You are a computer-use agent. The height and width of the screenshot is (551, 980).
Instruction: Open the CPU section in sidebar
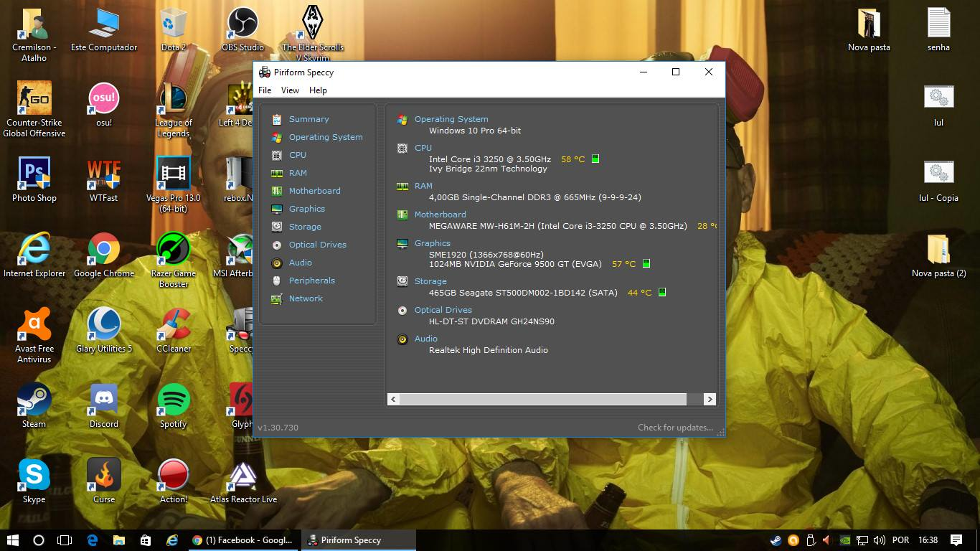(x=298, y=155)
